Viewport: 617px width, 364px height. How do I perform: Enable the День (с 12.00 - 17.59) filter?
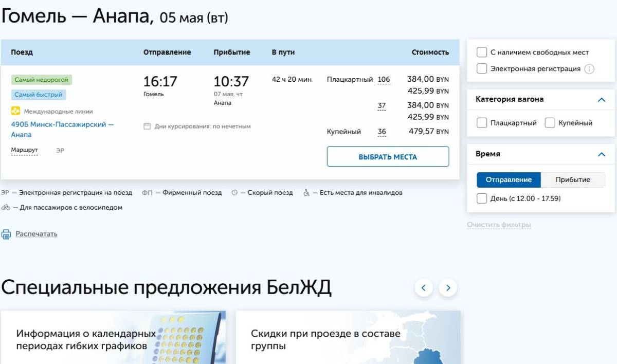[481, 198]
